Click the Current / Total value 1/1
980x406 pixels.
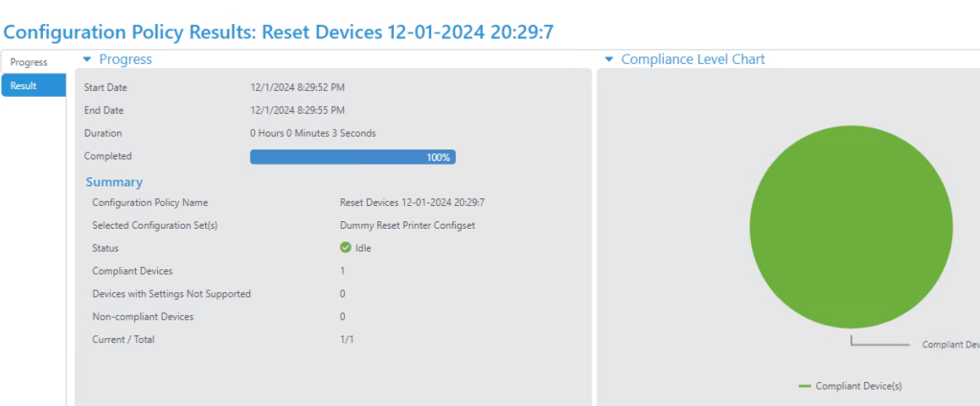click(x=346, y=339)
